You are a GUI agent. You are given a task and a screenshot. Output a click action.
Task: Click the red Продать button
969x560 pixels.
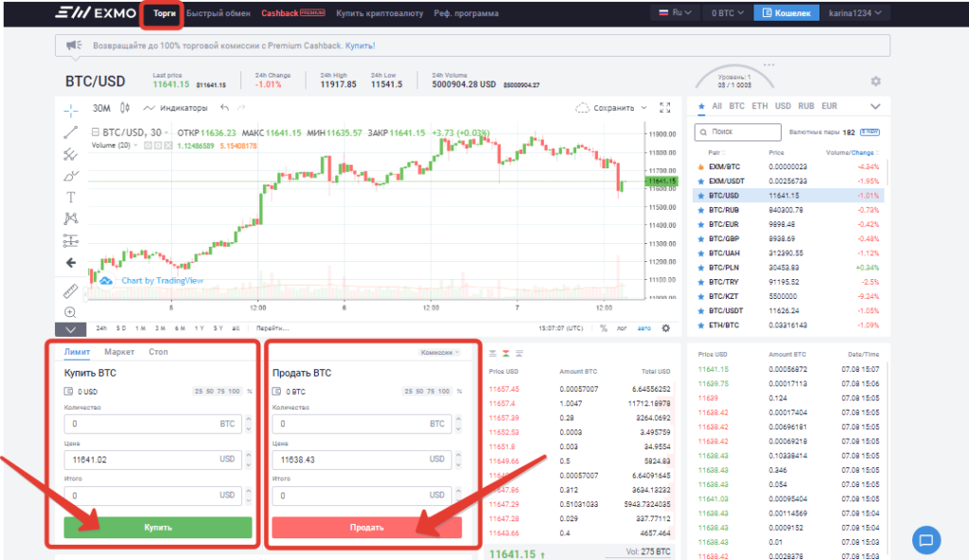[x=366, y=527]
